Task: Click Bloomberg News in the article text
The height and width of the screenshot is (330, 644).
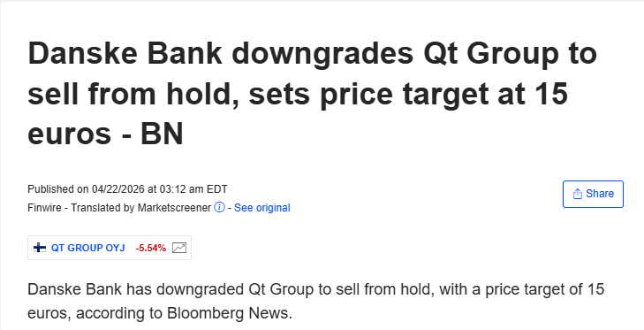Action: 230,313
